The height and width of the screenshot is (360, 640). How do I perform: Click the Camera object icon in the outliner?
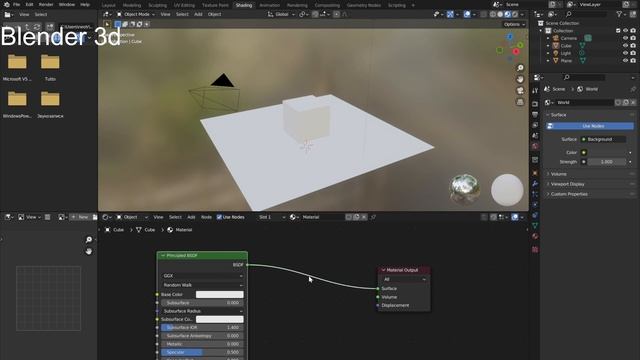point(556,38)
